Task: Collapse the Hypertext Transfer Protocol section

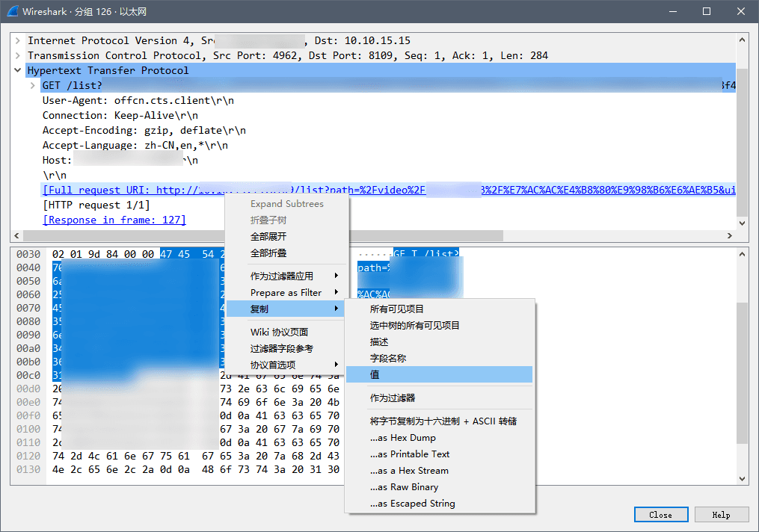Action: [x=17, y=71]
